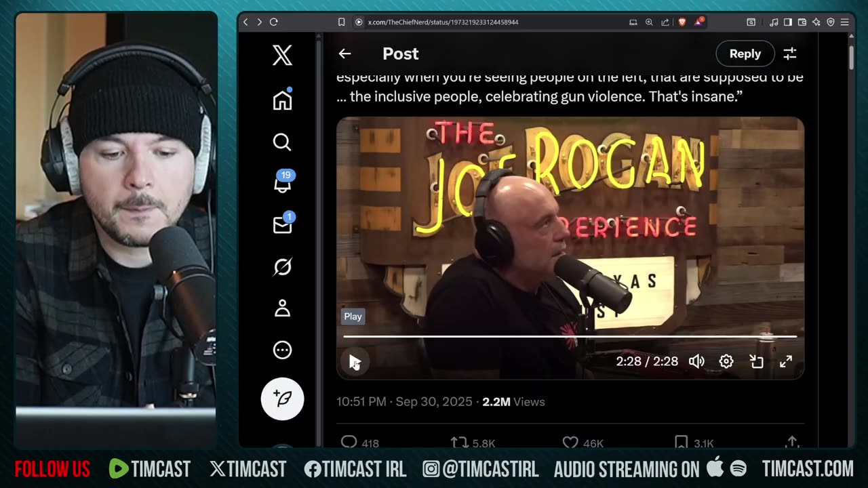Open reply sort settings icon
Viewport: 868px width, 488px height.
(790, 54)
